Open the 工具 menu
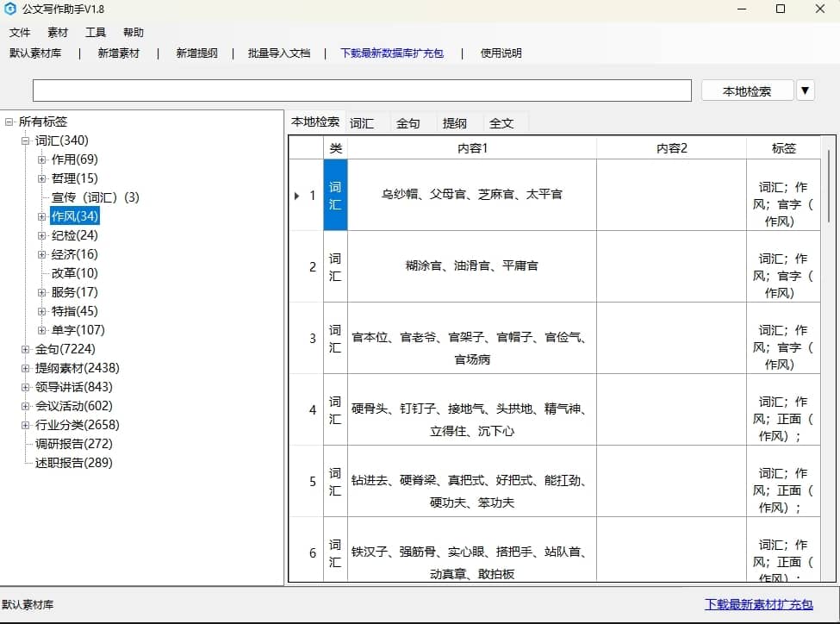The width and height of the screenshot is (840, 624). 96,32
